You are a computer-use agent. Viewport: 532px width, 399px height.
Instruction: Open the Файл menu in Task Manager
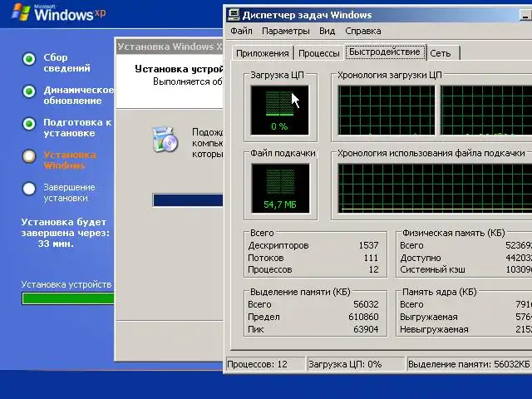click(x=241, y=32)
